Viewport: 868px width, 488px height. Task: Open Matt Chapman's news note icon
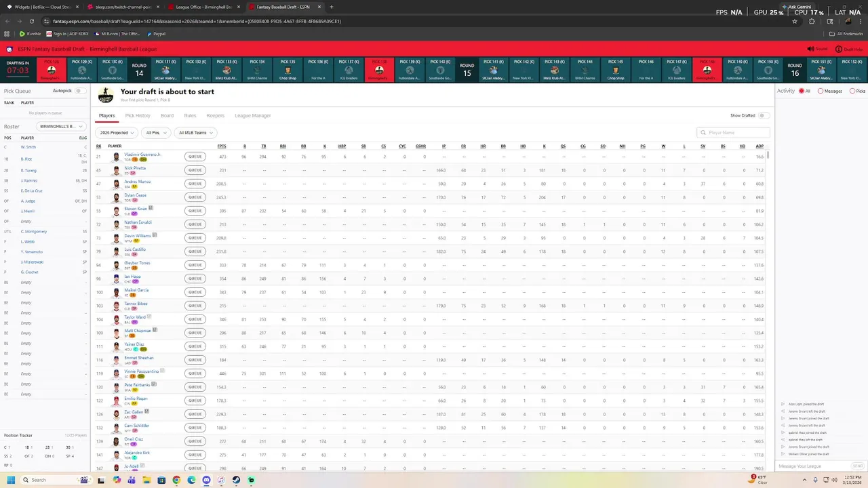pyautogui.click(x=155, y=330)
